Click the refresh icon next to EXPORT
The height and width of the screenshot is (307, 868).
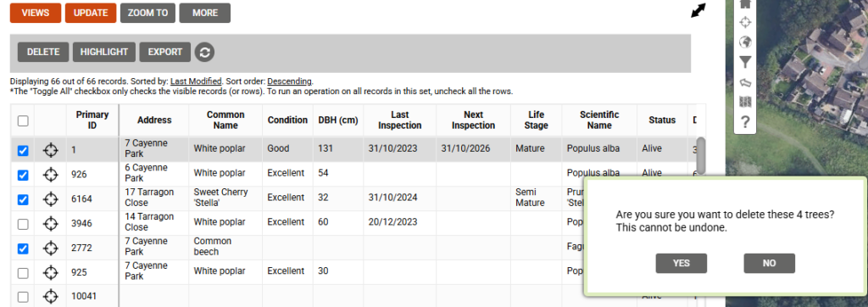[x=205, y=52]
